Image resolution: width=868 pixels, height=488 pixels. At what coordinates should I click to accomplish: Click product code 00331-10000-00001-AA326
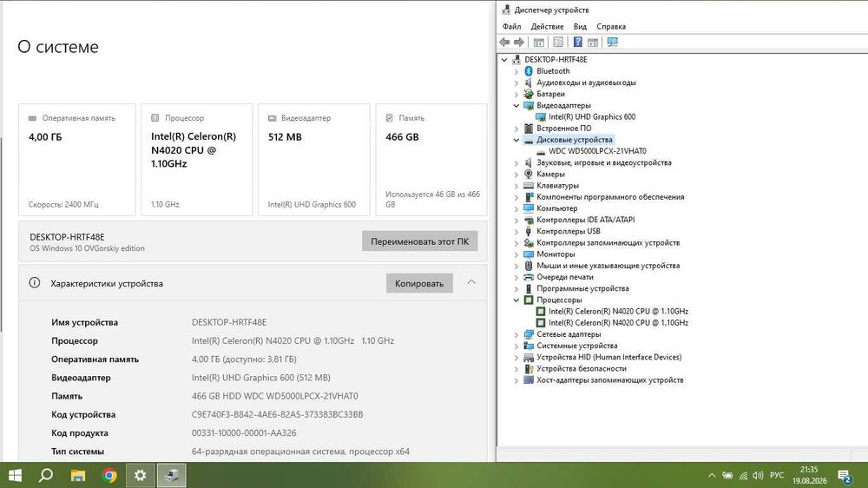244,433
